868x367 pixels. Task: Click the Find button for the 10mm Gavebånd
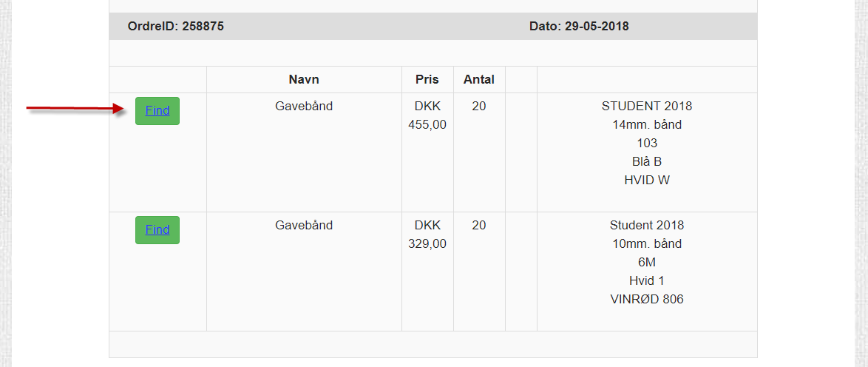(x=157, y=230)
